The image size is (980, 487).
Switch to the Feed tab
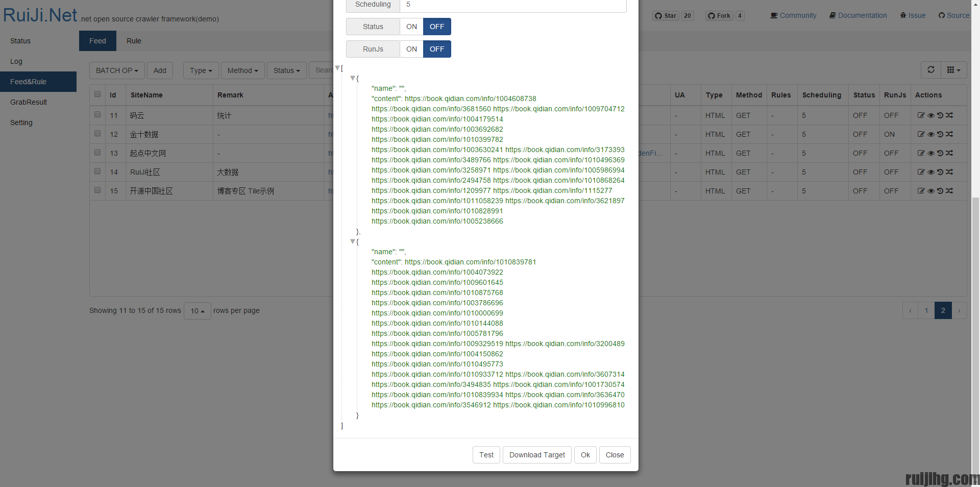[x=97, y=41]
